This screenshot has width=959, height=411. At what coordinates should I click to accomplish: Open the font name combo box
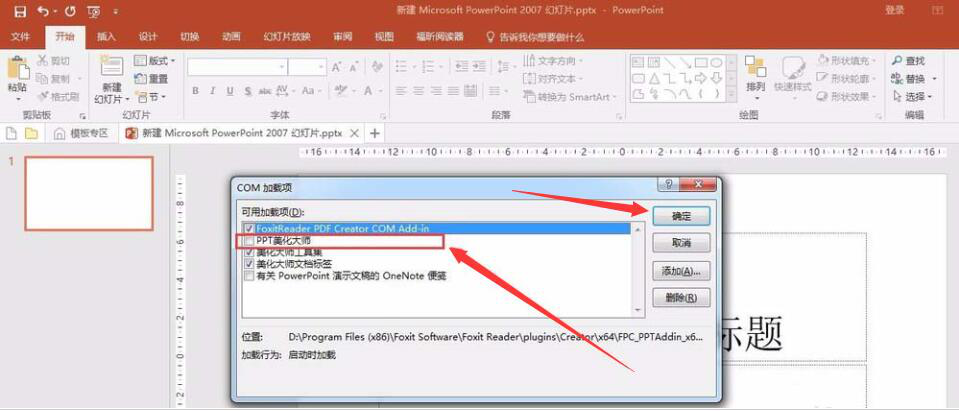click(x=238, y=67)
